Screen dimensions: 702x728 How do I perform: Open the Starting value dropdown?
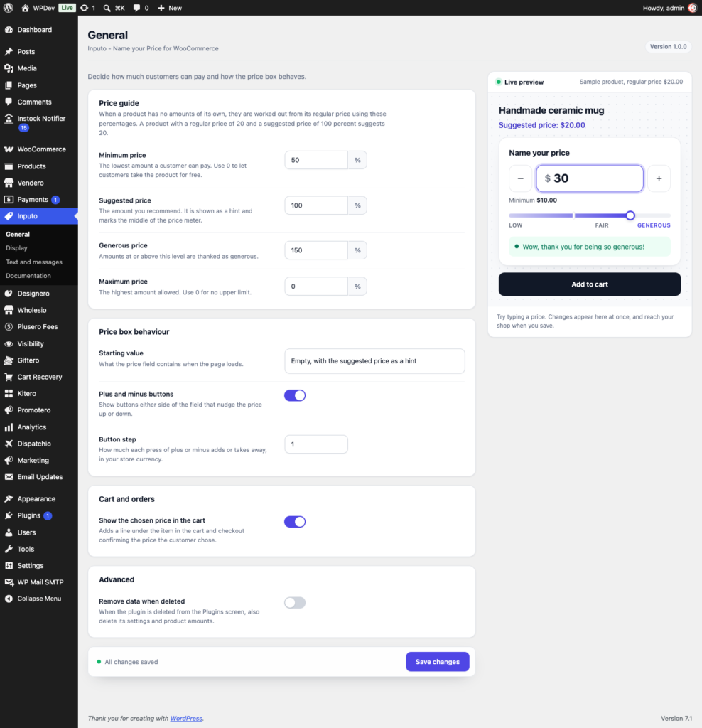[375, 360]
